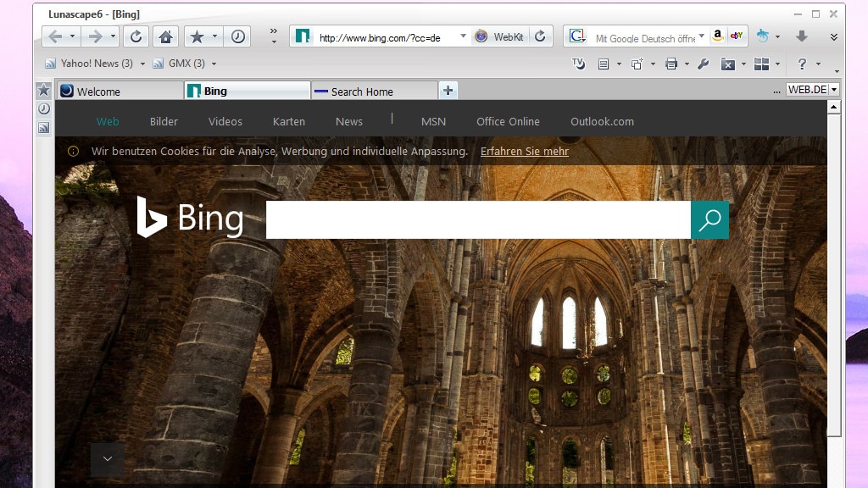The height and width of the screenshot is (488, 868).
Task: Click the Bing search magnifier button
Action: coord(709,219)
